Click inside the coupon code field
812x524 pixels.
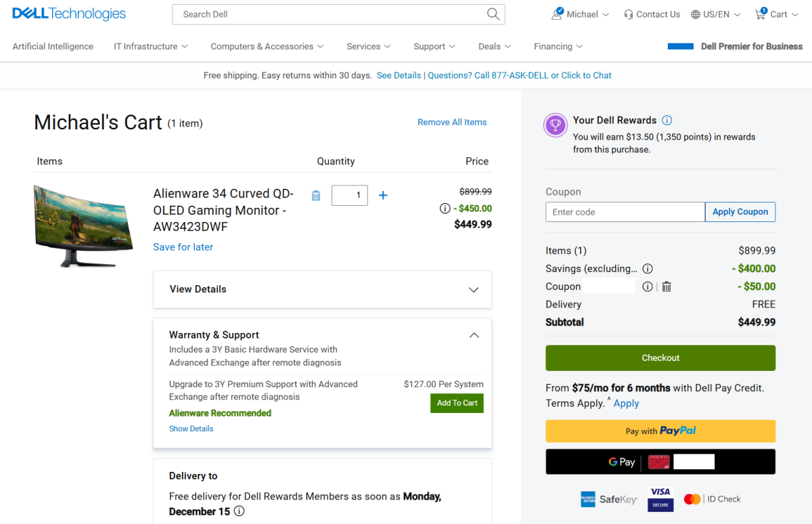[x=624, y=212]
